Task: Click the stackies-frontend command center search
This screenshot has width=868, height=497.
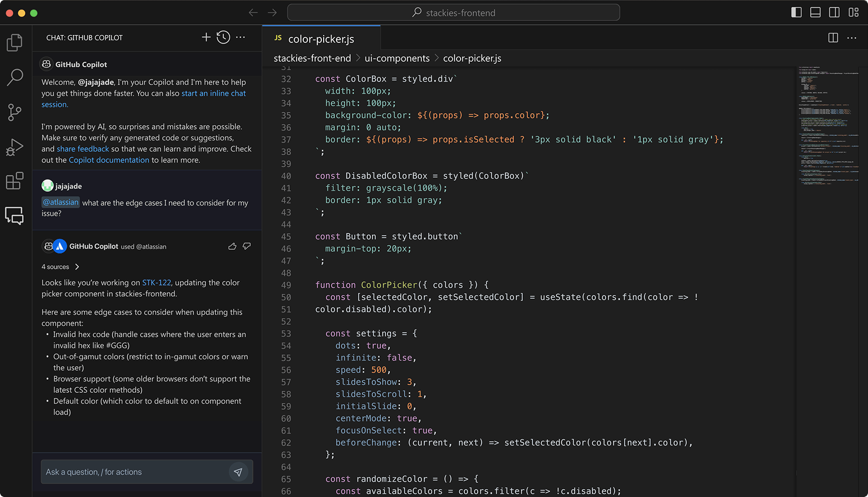Action: 454,12
